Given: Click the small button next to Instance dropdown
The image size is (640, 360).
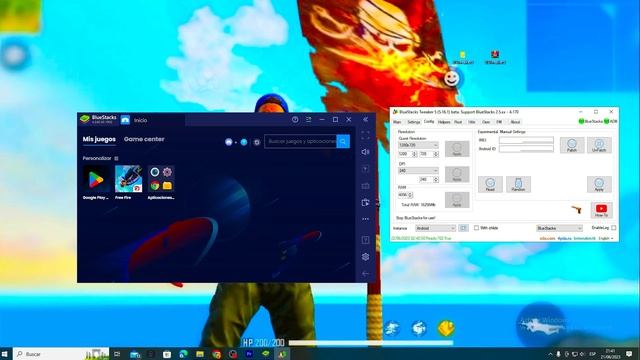Looking at the screenshot, I should (463, 228).
